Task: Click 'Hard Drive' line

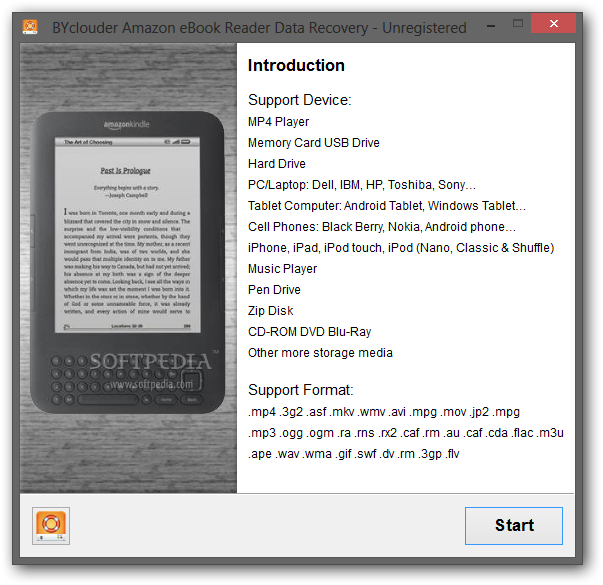Action: 277,164
